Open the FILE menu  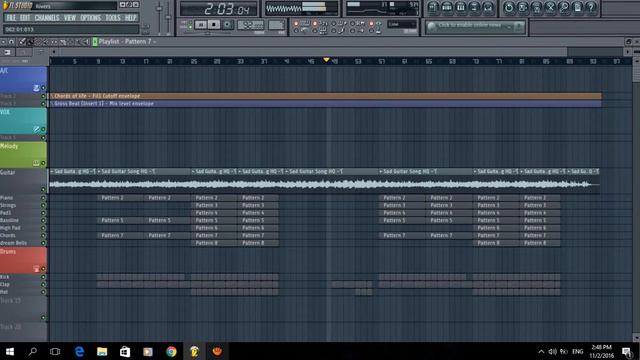pos(11,18)
